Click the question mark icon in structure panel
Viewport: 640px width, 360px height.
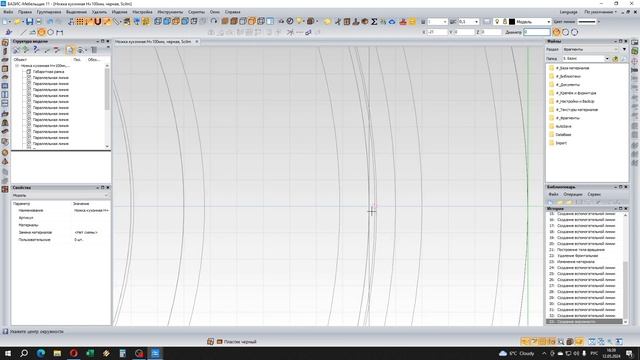[x=36, y=50]
